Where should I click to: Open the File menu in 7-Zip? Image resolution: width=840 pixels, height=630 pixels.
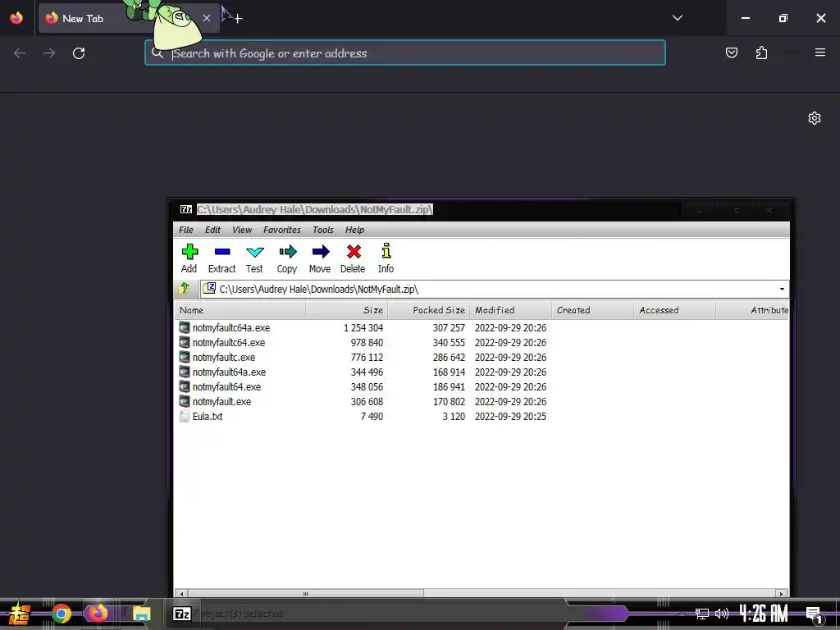186,230
